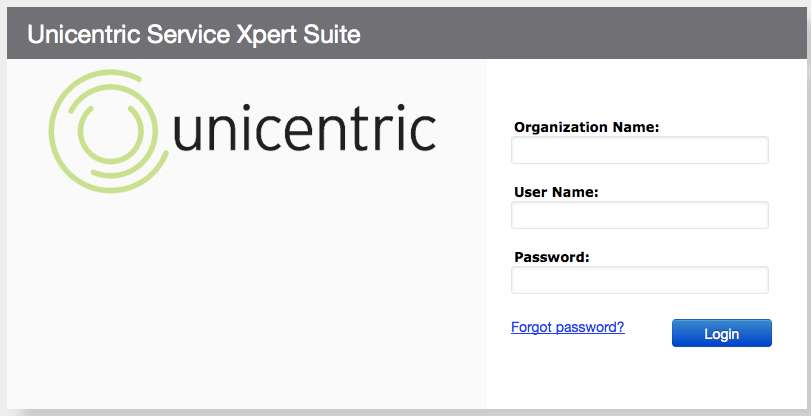Click the green unicentric circular logo
The height and width of the screenshot is (416, 812).
(x=109, y=132)
